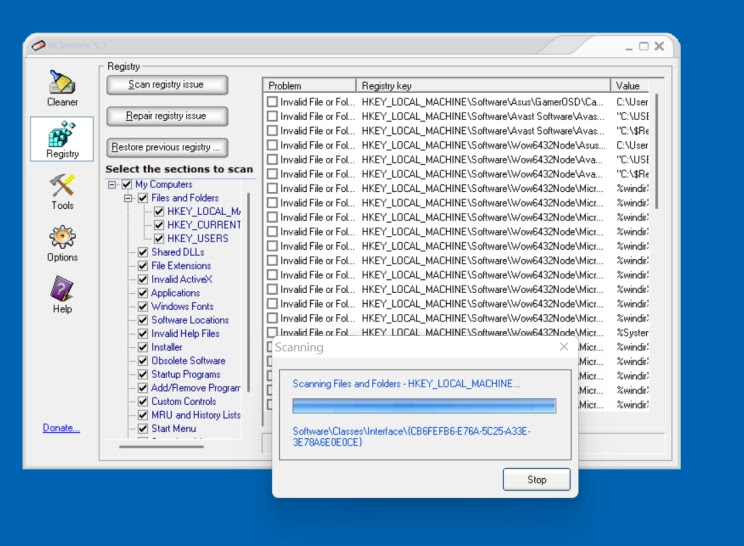Image resolution: width=744 pixels, height=546 pixels.
Task: Click the results list vertical scrollbar
Action: (656, 151)
